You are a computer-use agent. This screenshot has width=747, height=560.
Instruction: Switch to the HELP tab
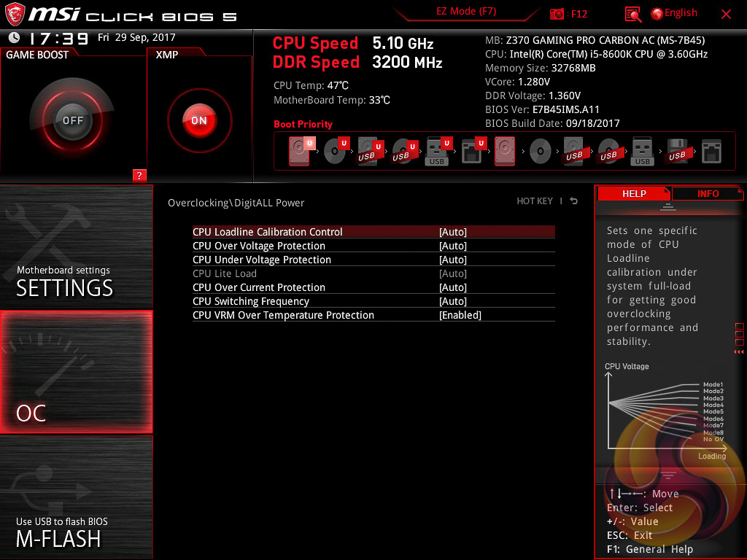634,193
